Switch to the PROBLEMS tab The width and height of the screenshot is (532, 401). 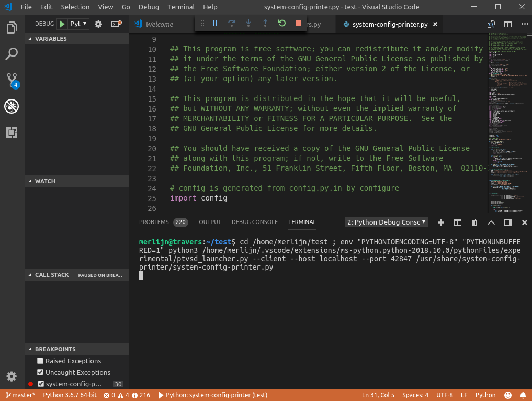154,221
